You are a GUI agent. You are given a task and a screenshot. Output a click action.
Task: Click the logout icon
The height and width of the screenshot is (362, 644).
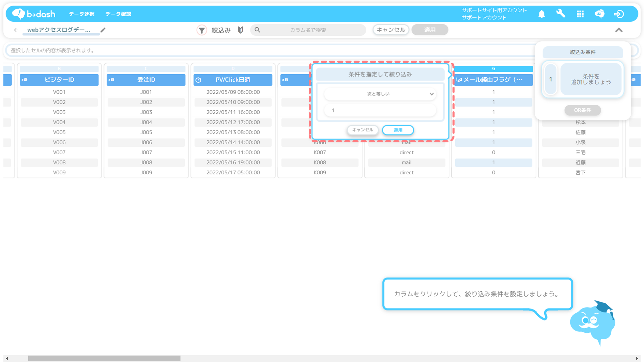(x=619, y=14)
